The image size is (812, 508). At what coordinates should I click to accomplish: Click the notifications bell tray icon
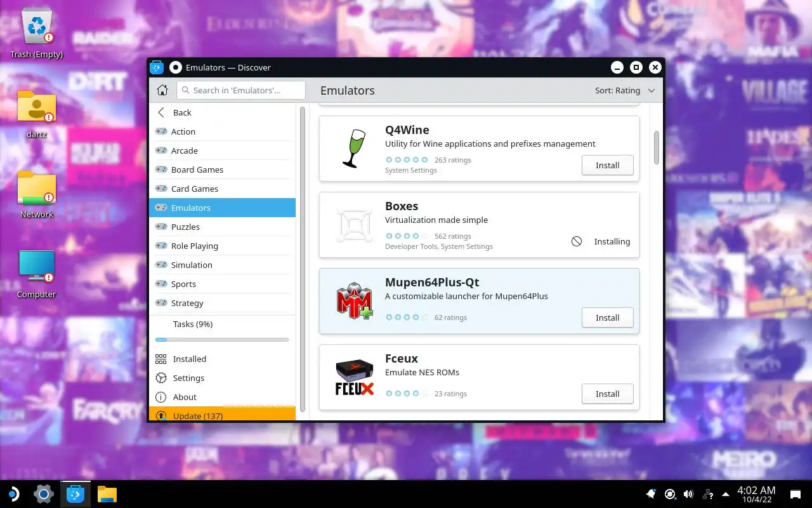(x=651, y=494)
